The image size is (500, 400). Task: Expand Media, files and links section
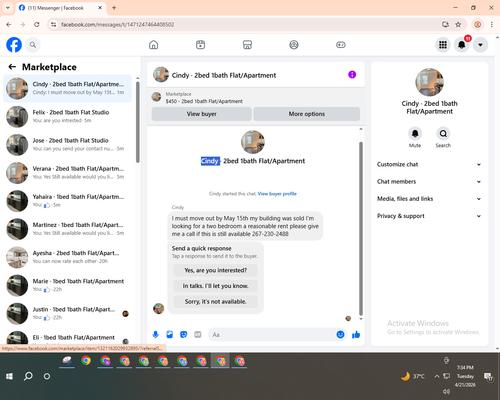pyautogui.click(x=429, y=199)
